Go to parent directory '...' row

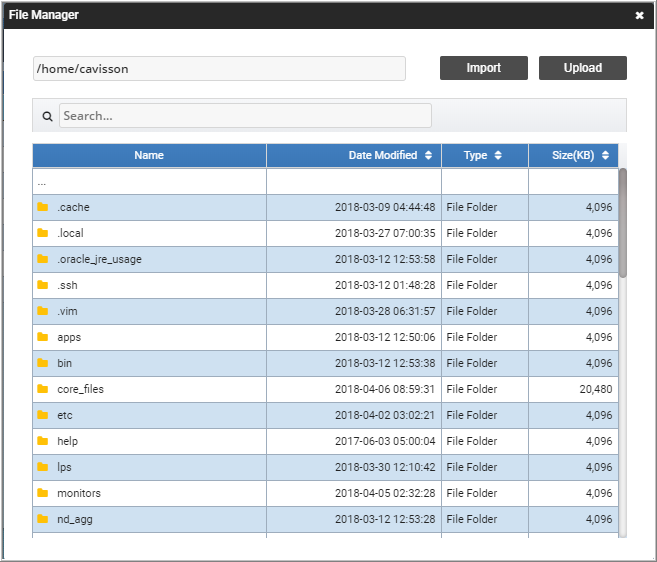point(325,181)
